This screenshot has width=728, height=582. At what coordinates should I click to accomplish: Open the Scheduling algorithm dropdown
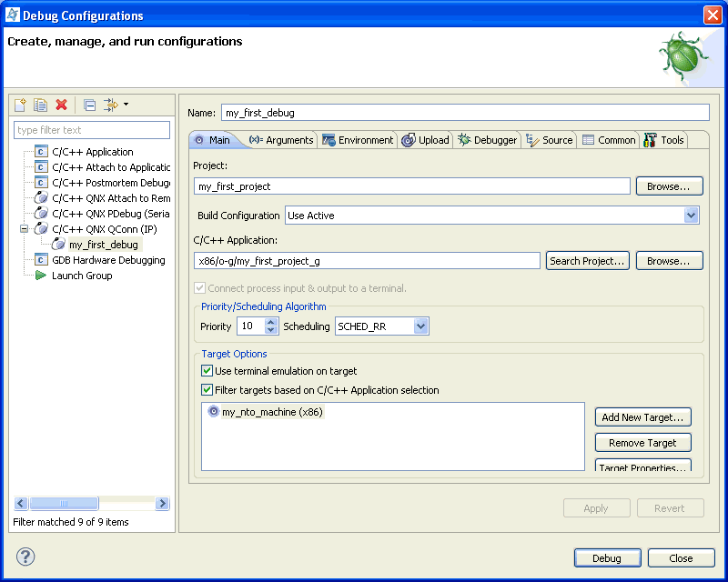420,326
